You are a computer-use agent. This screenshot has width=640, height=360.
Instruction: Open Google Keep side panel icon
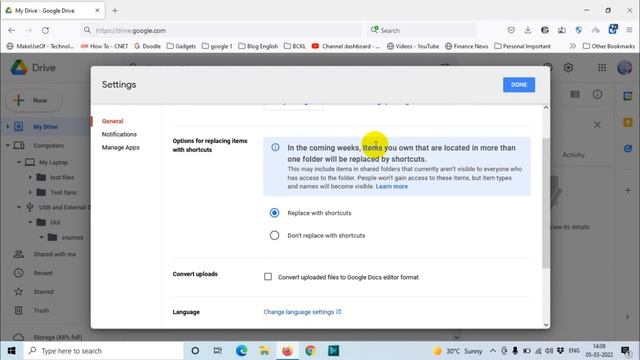[628, 122]
